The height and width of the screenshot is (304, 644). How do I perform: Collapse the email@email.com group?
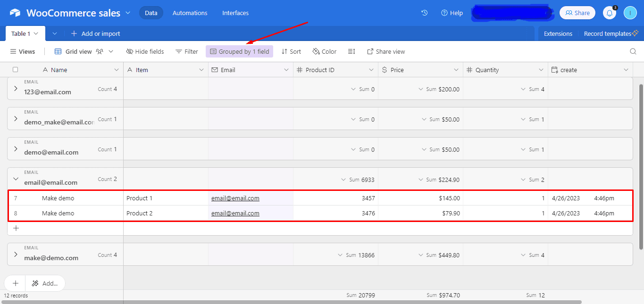(x=16, y=179)
